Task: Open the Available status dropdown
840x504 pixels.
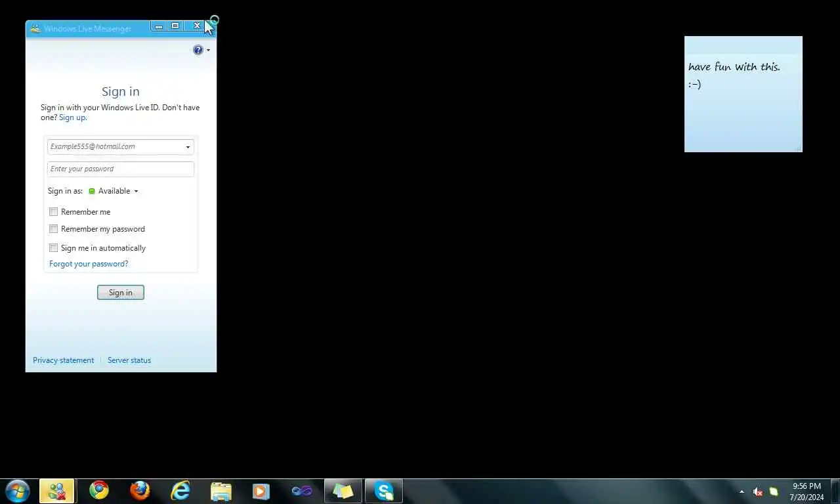Action: pos(136,192)
